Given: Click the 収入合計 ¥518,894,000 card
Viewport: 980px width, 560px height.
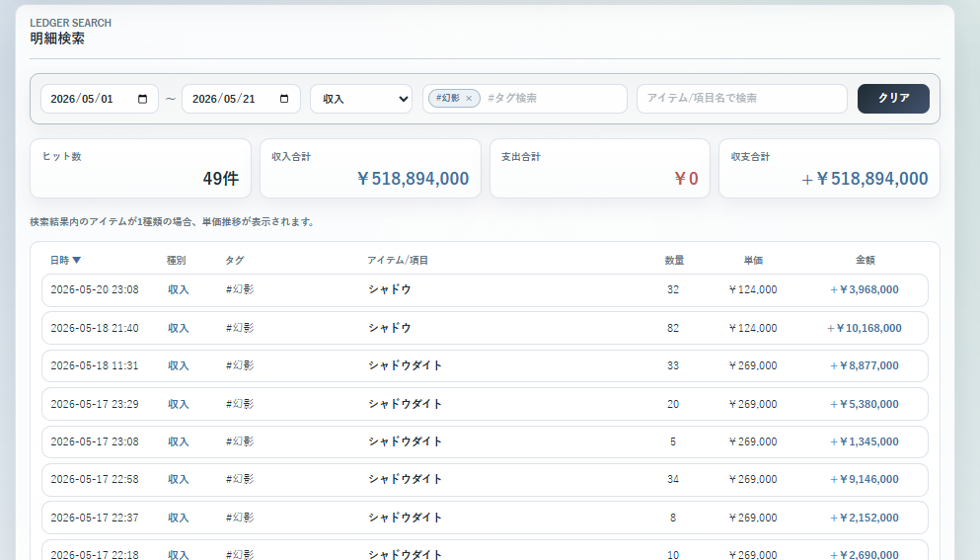Looking at the screenshot, I should [370, 168].
